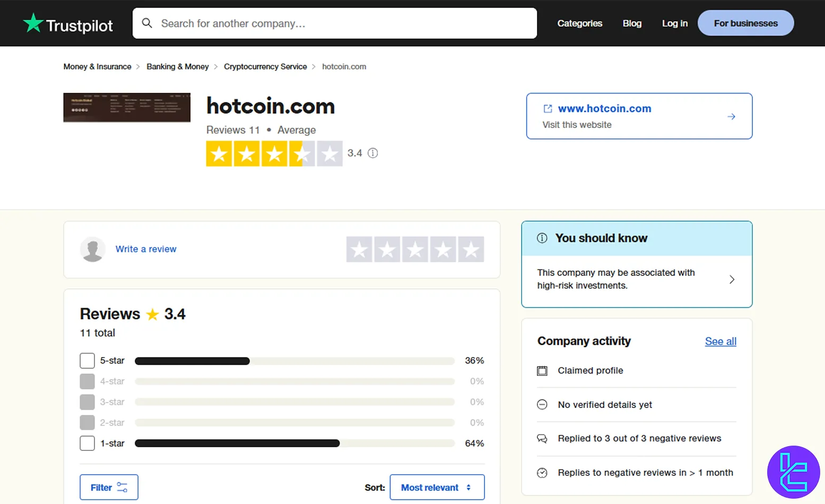The height and width of the screenshot is (504, 825).
Task: Open the www.hotcoin.com link
Action: pos(604,108)
